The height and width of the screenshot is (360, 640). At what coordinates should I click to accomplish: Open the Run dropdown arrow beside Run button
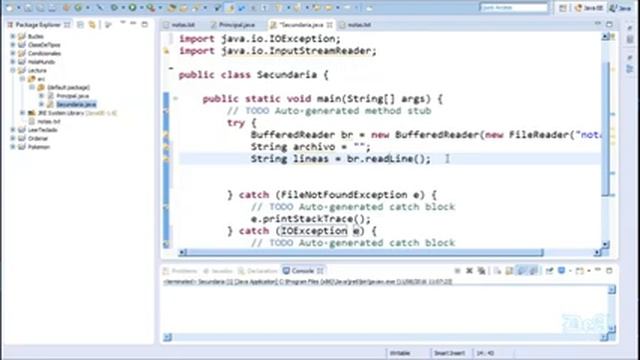(141, 7)
